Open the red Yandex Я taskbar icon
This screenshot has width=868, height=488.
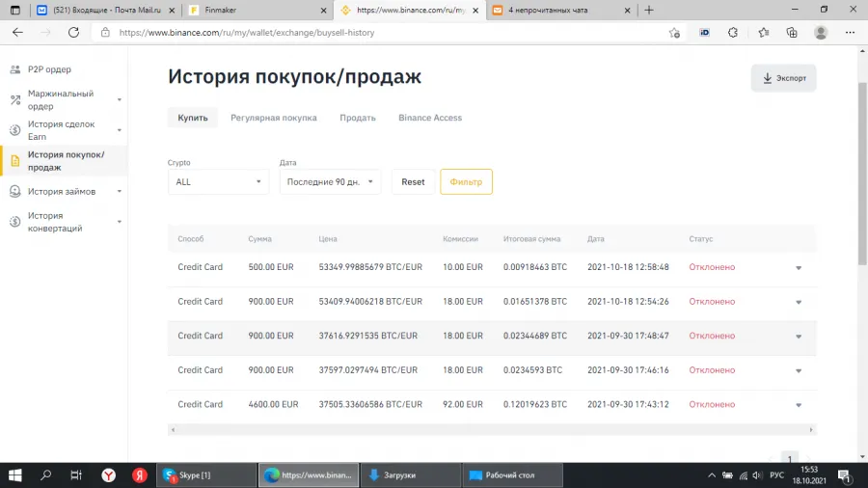[140, 475]
